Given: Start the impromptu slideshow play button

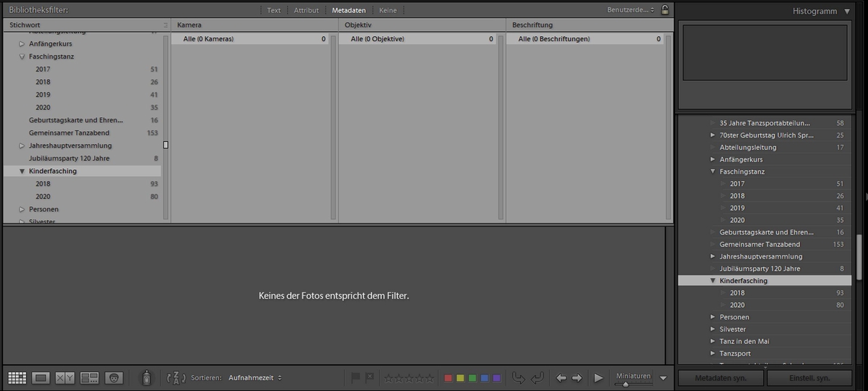Looking at the screenshot, I should pyautogui.click(x=598, y=378).
